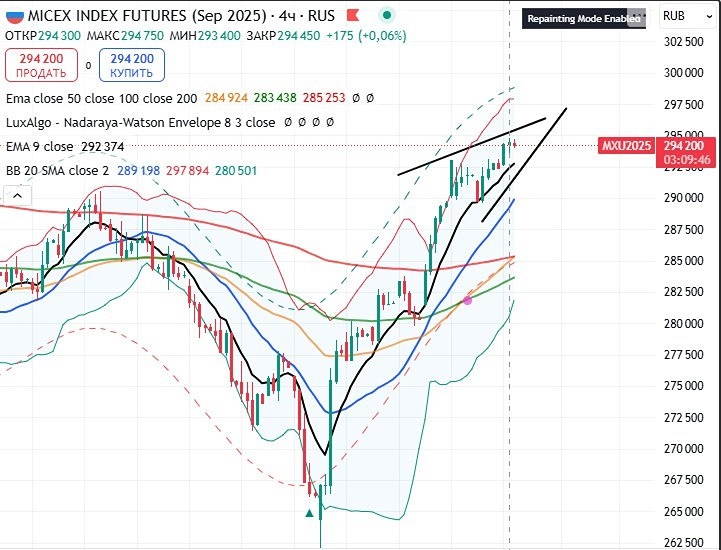721x550 pixels.
Task: Select the Ema close 50 indicator legend
Action: 100,98
